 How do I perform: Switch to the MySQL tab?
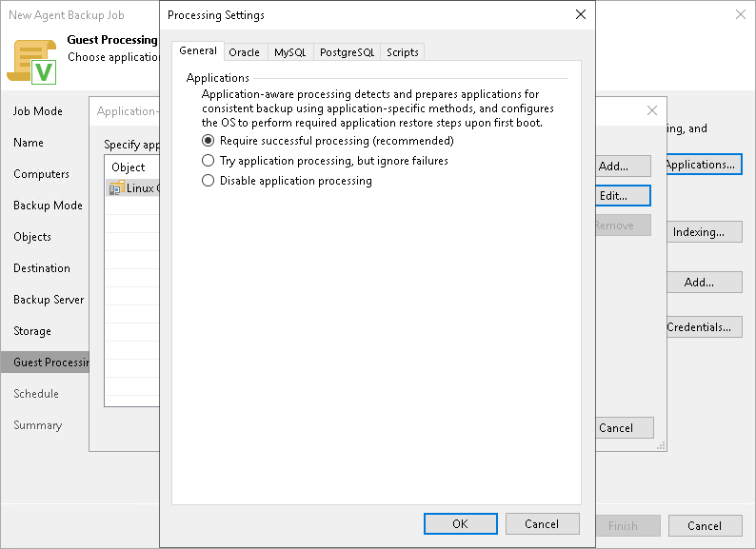coord(289,52)
